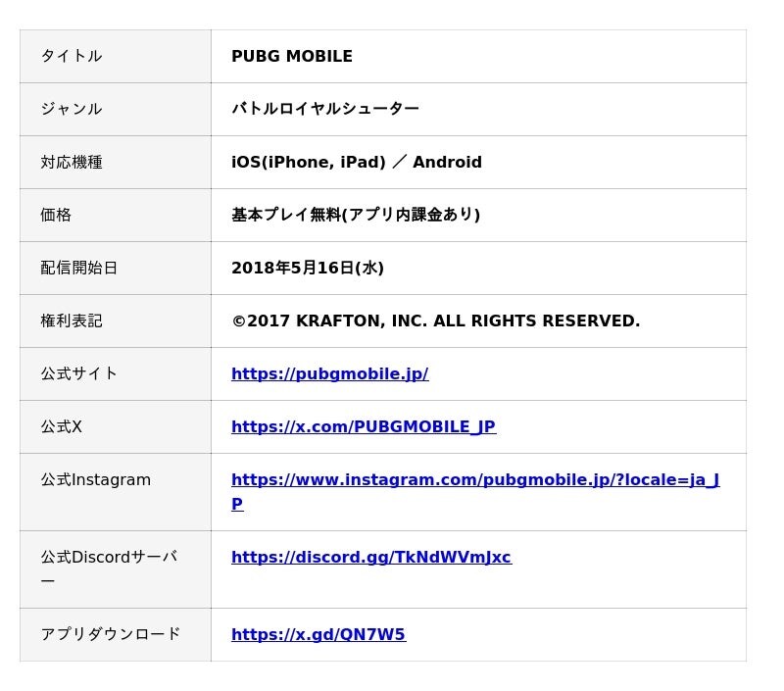Screen dimensions: 784x691
Task: Click the 対応機種 row label
Action: tap(71, 162)
